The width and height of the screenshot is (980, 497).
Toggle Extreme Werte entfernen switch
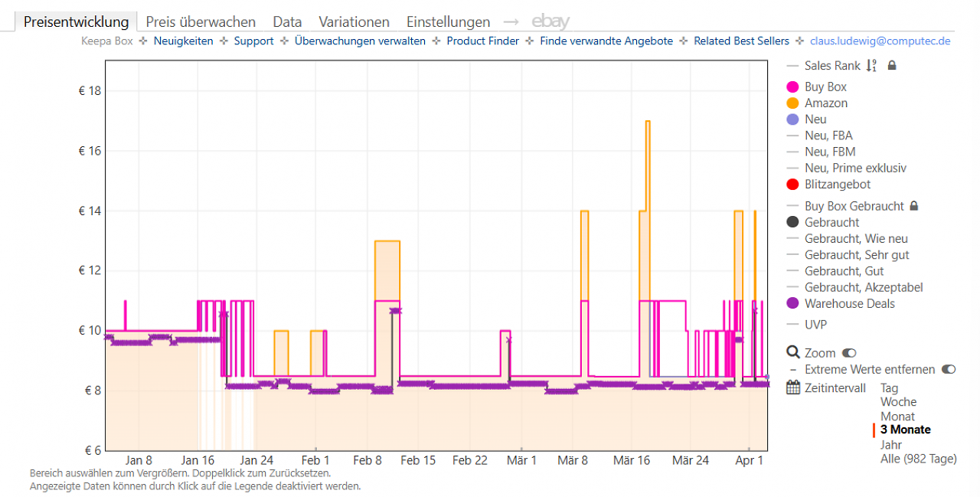949,369
